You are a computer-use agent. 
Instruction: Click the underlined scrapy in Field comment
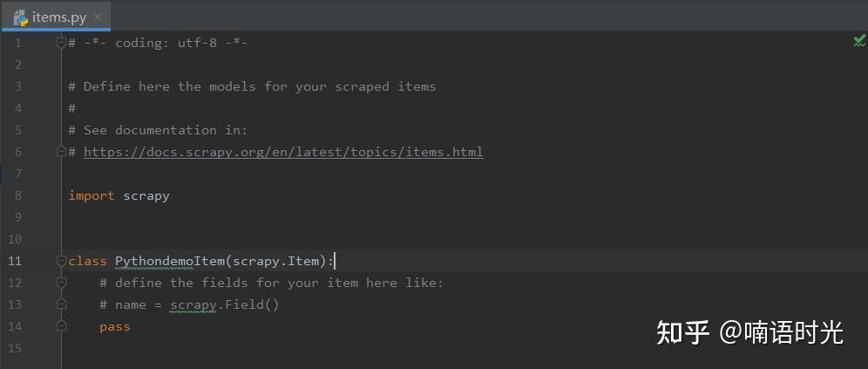pyautogui.click(x=193, y=304)
